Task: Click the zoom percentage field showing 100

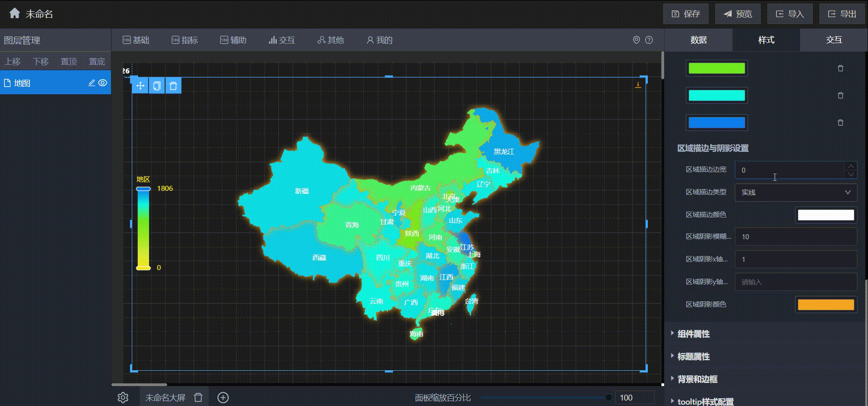Action: [635, 397]
